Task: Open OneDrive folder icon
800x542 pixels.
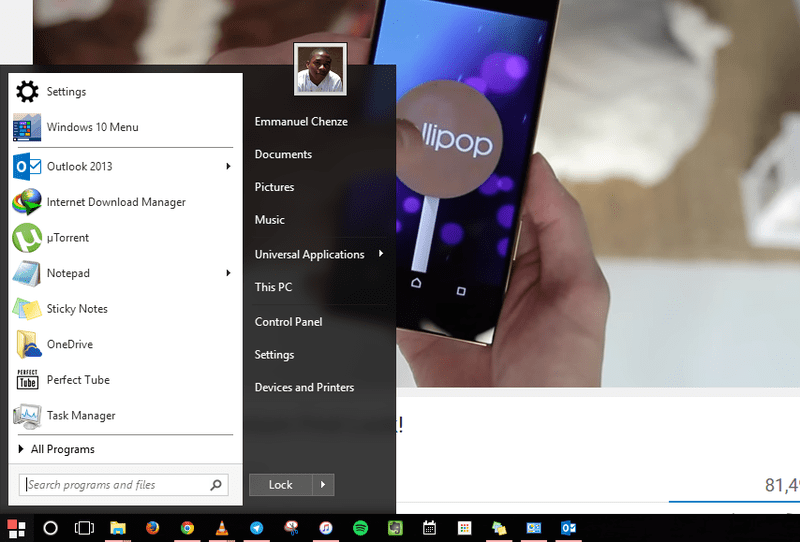Action: tap(29, 344)
